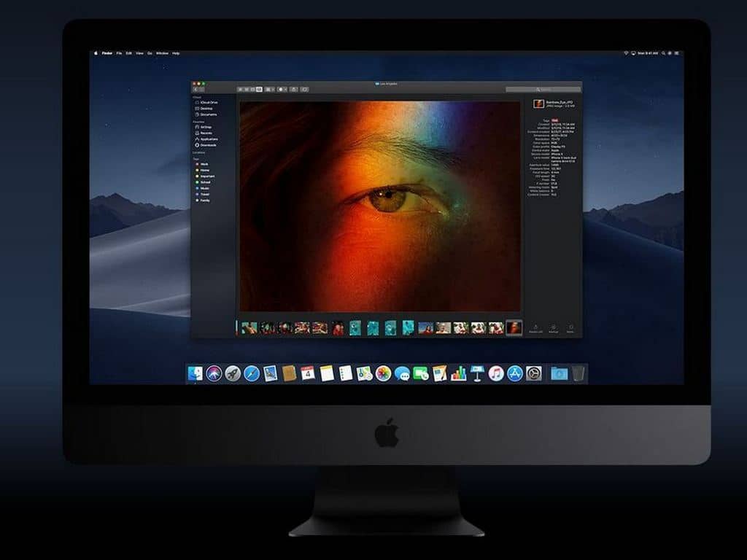This screenshot has height=560, width=747.
Task: Open Notification Center from menu bar
Action: (x=676, y=53)
